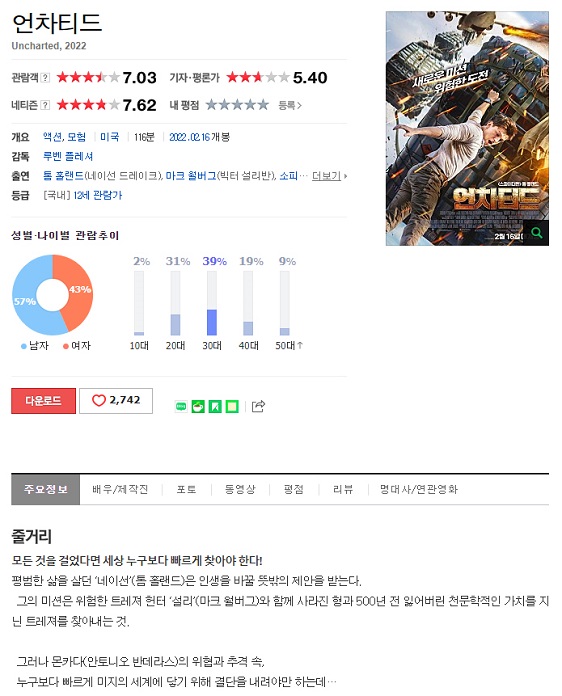Open share export arrow icon
Image resolution: width=562 pixels, height=696 pixels.
(258, 406)
